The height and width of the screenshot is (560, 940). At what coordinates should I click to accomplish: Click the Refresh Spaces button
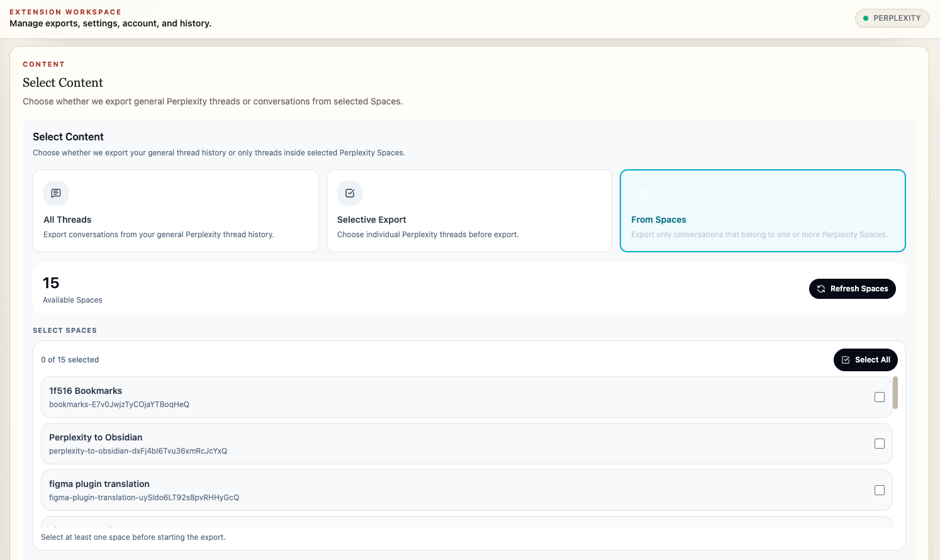tap(853, 289)
